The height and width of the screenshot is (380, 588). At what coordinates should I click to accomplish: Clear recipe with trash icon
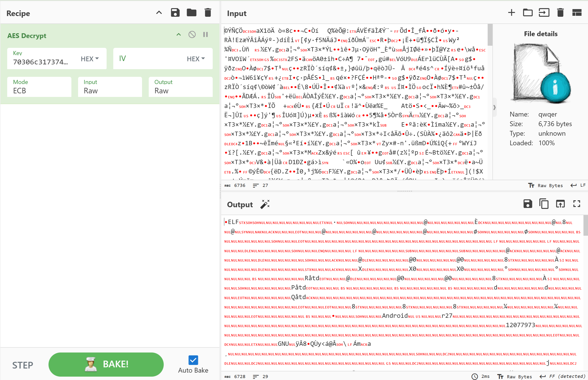[x=208, y=13]
